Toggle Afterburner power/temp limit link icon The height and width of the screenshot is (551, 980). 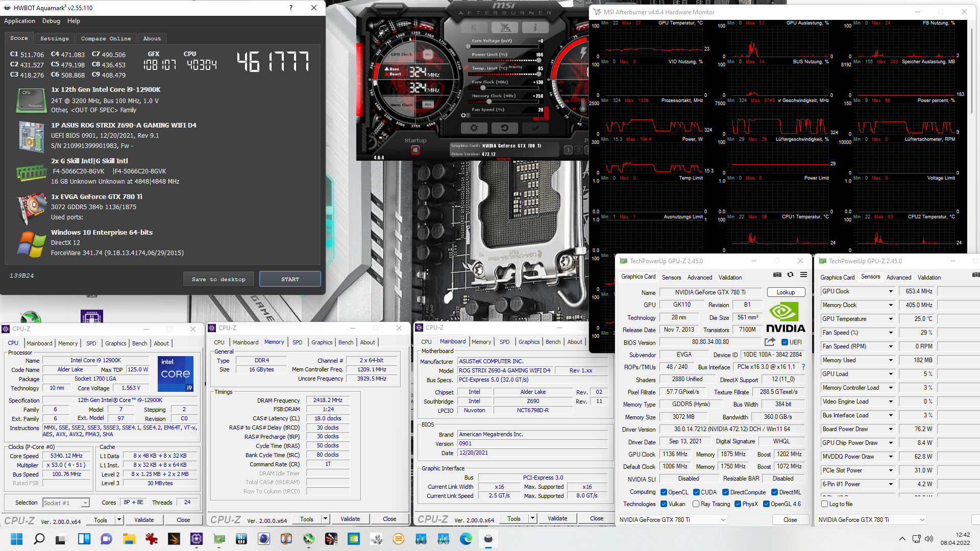point(465,67)
